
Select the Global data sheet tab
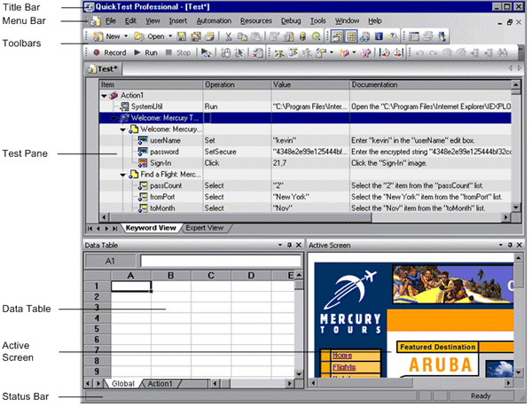(x=123, y=383)
